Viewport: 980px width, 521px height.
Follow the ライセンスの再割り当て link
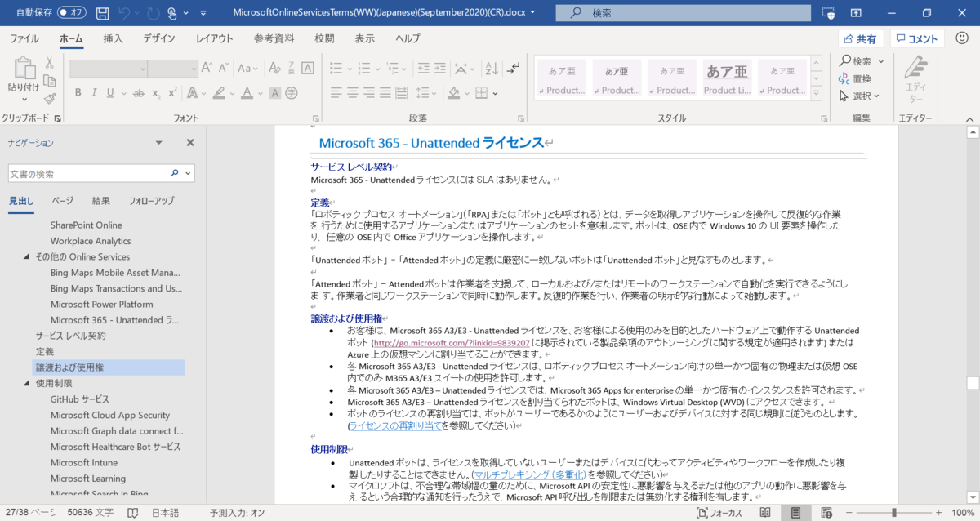point(395,426)
